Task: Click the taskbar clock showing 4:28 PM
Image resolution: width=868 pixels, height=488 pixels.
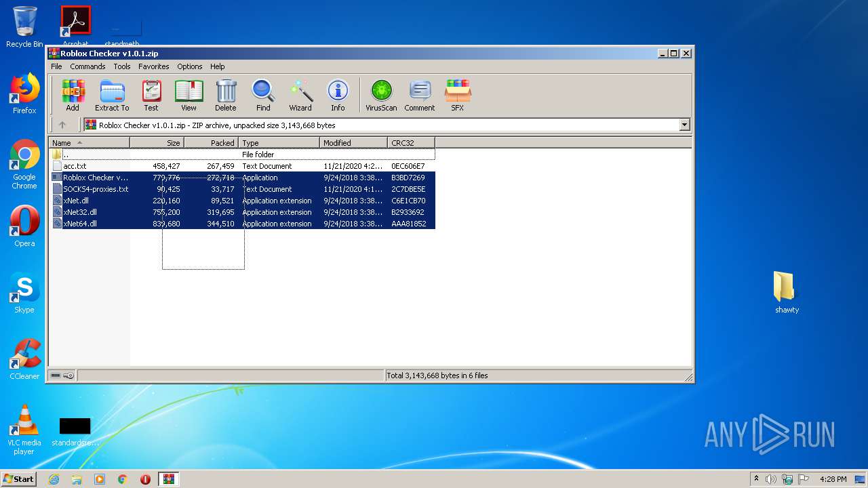Action: 833,479
